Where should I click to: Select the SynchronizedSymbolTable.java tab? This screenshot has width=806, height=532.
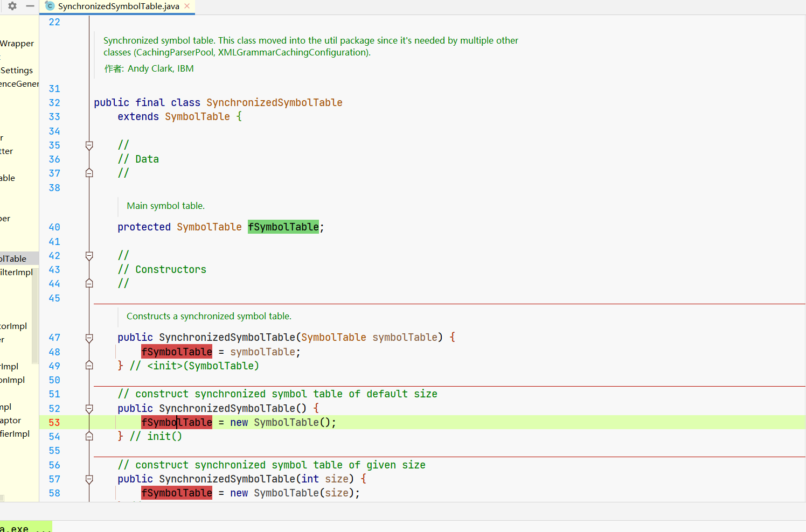(x=117, y=6)
